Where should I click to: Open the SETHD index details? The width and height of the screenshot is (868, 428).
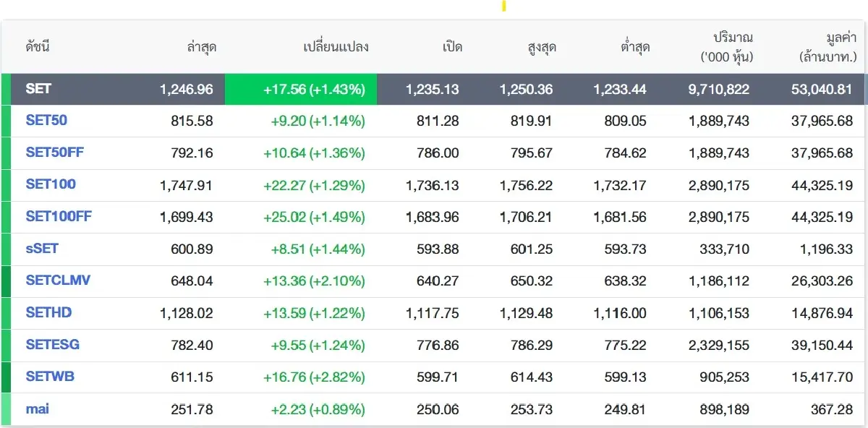pos(47,312)
